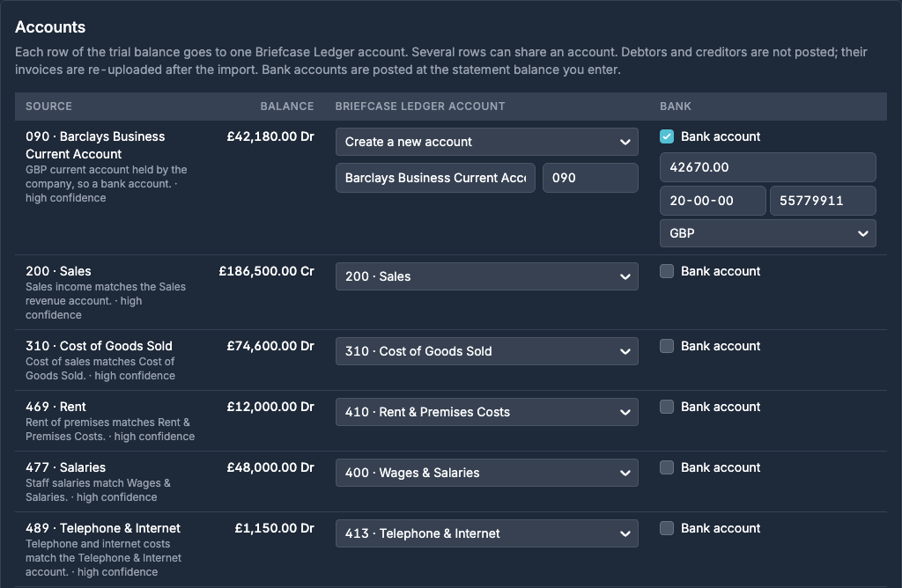Screen dimensions: 902x588
Task: Open the GBP currency dropdown
Action: 767,233
